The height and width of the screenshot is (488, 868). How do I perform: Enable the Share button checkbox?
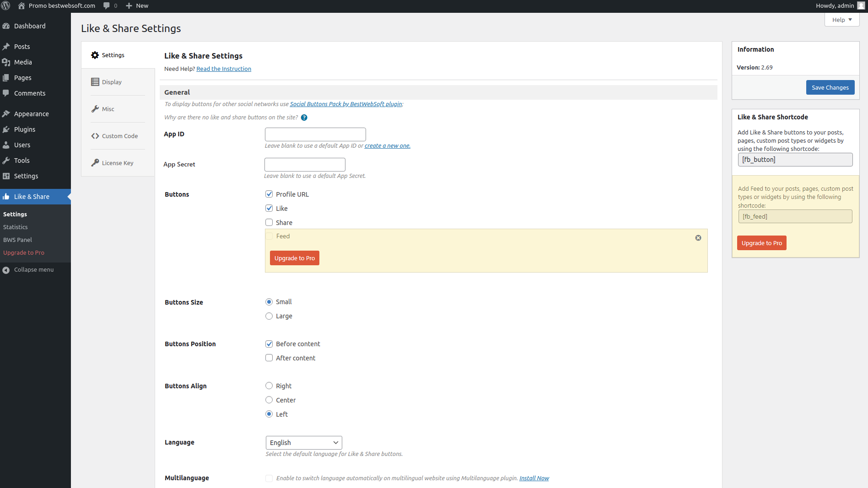(x=269, y=222)
